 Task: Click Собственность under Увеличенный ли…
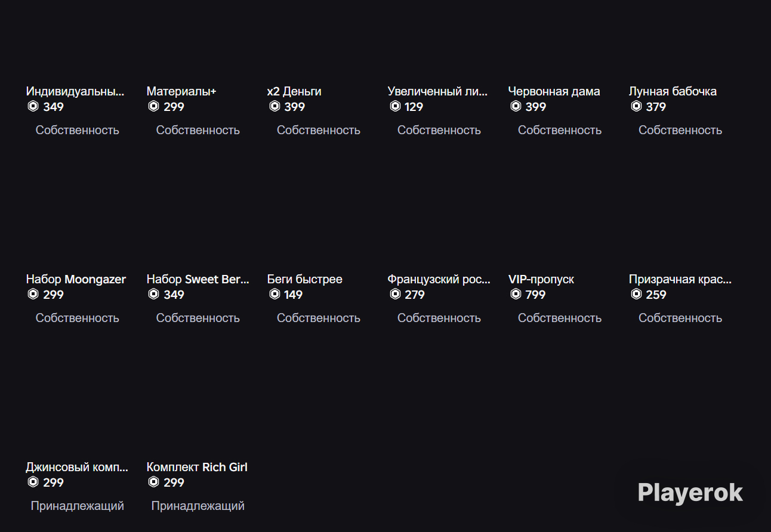(439, 130)
